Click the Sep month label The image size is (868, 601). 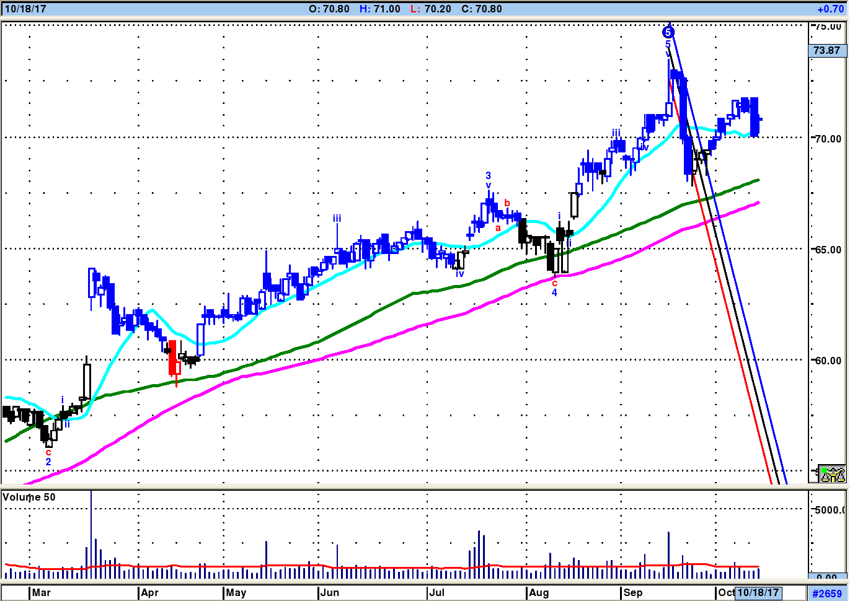pyautogui.click(x=633, y=592)
